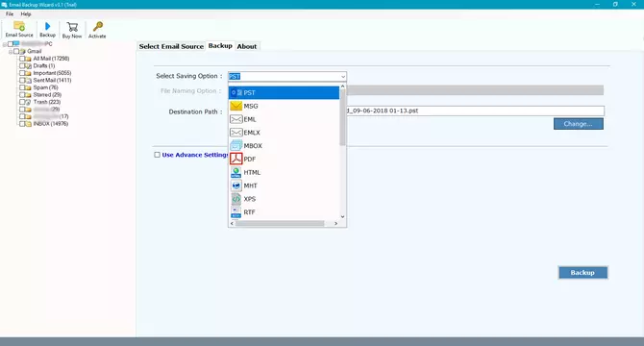
Task: Check the Spam (76) folder
Action: point(22,87)
